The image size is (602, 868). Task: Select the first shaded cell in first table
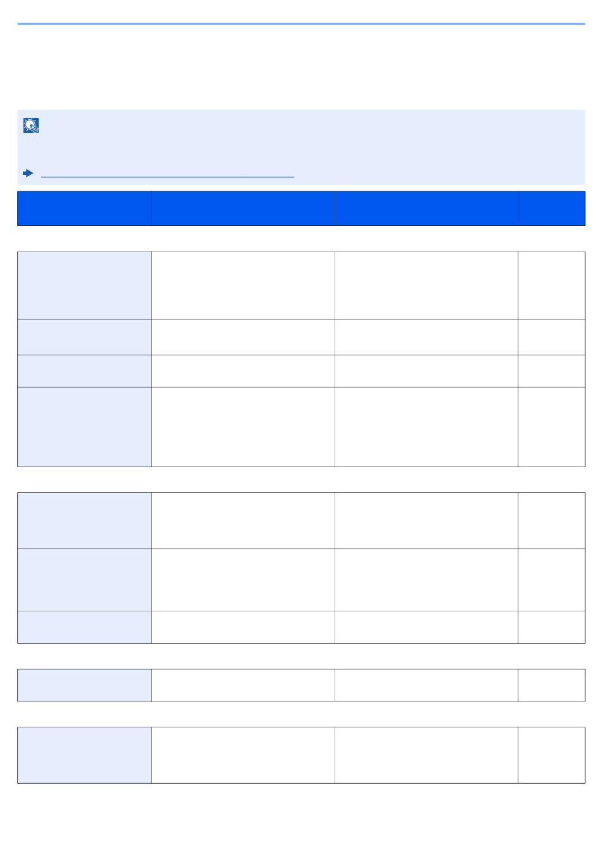[84, 286]
